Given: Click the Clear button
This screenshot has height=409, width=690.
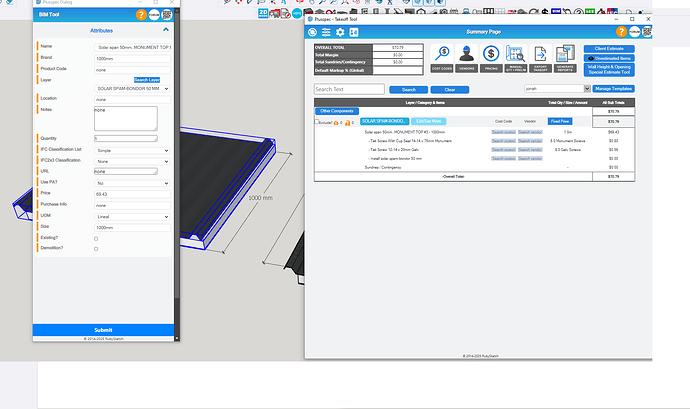Looking at the screenshot, I should (450, 90).
